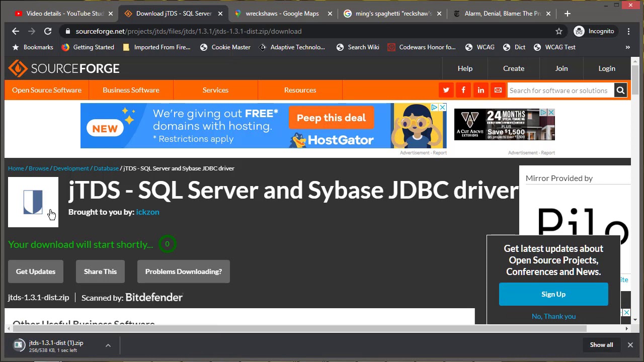Close the Alarm, Denial, Blame tab
644x362 pixels.
pyautogui.click(x=548, y=14)
